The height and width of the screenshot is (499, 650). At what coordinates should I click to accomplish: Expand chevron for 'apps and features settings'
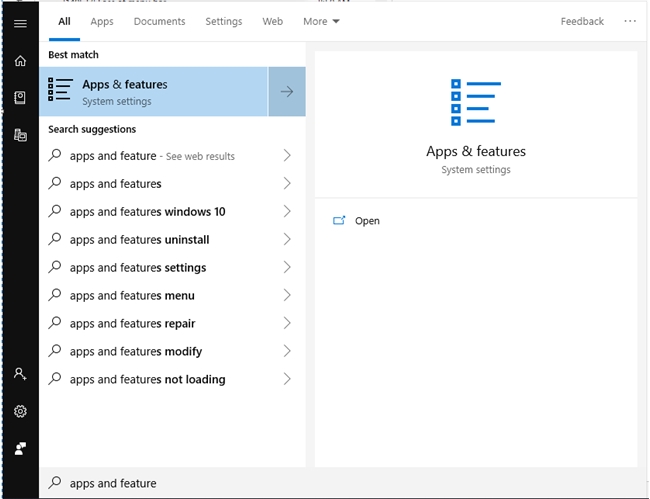click(x=287, y=267)
